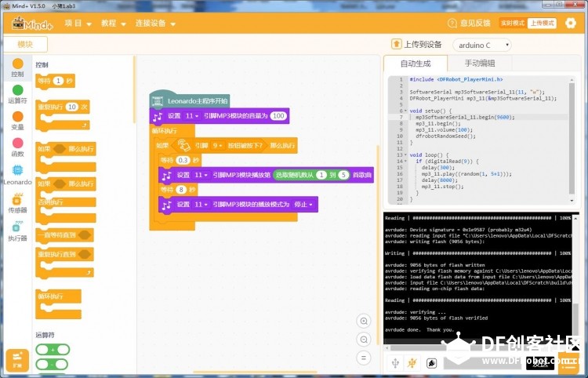This screenshot has height=378, width=588.
Task: Click the volume value 100 field
Action: click(278, 116)
